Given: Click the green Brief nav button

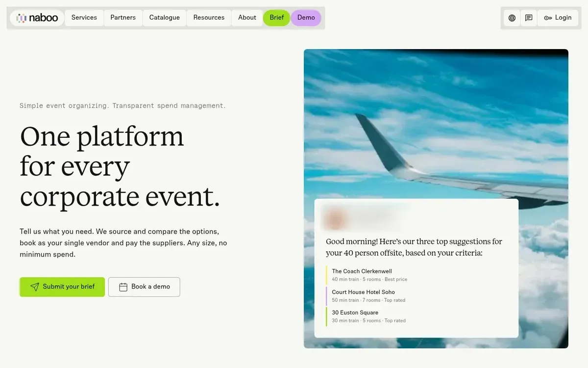Looking at the screenshot, I should pos(277,18).
